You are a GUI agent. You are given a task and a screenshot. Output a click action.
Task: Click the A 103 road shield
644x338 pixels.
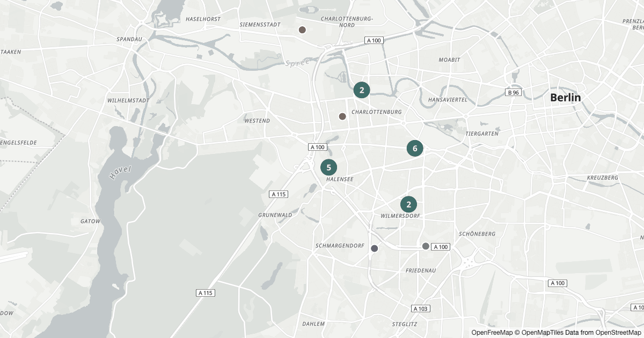tap(421, 308)
